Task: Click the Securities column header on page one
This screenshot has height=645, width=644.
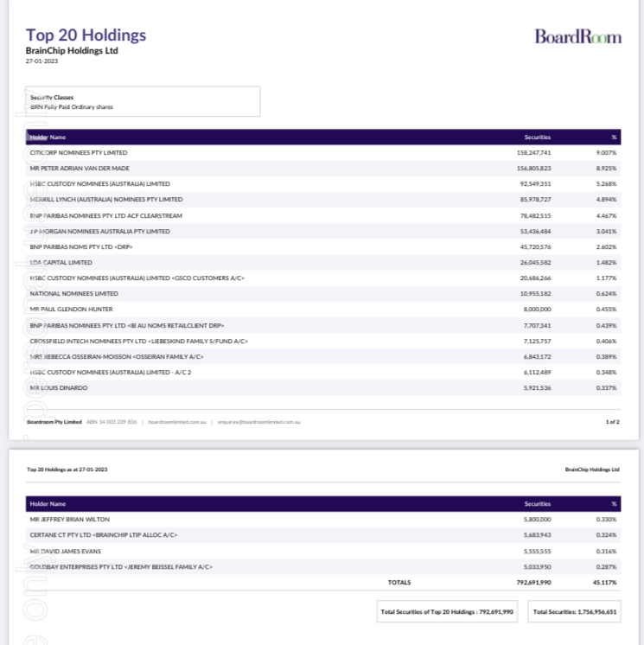Action: point(537,137)
